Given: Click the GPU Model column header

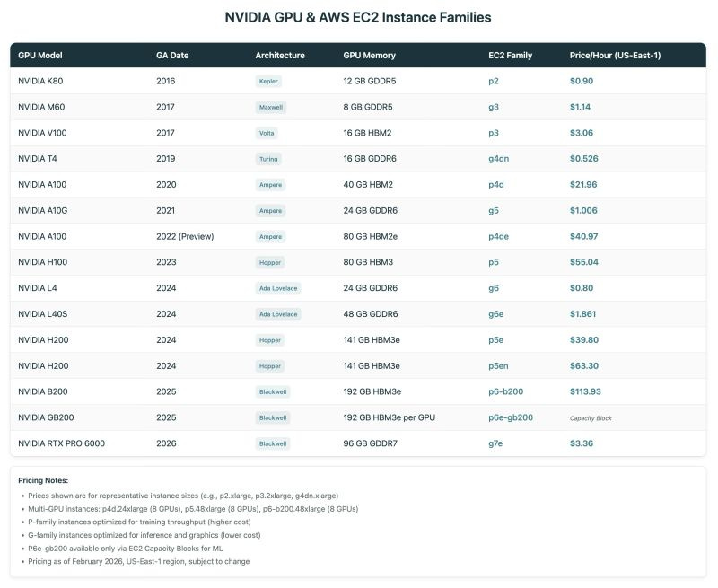Looking at the screenshot, I should click(40, 56).
